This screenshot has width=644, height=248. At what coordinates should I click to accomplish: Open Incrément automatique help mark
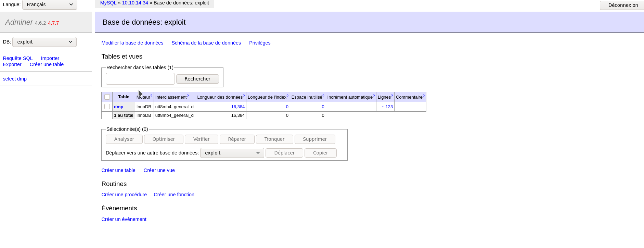click(x=374, y=96)
